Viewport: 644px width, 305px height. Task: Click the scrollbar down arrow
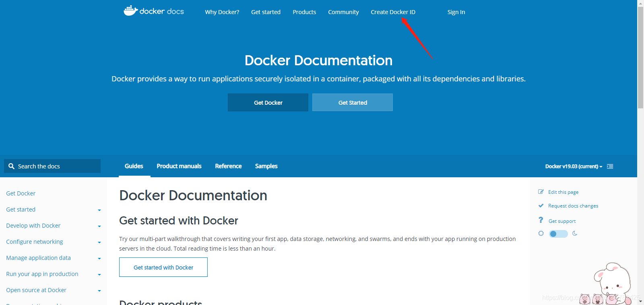tap(640, 302)
